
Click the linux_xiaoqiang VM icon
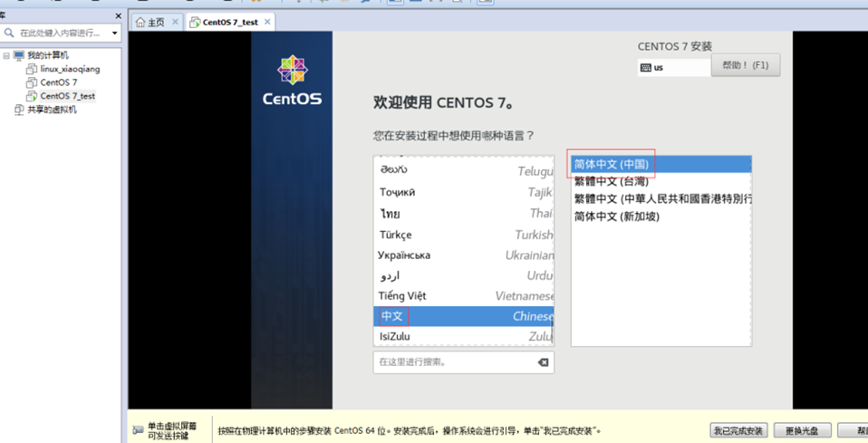(x=32, y=69)
